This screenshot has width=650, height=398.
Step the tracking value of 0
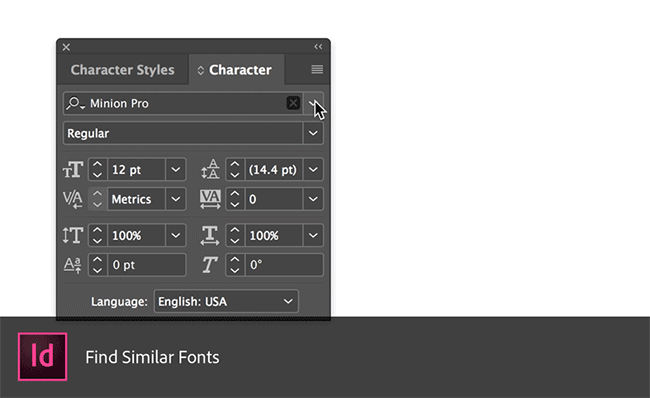(x=235, y=199)
